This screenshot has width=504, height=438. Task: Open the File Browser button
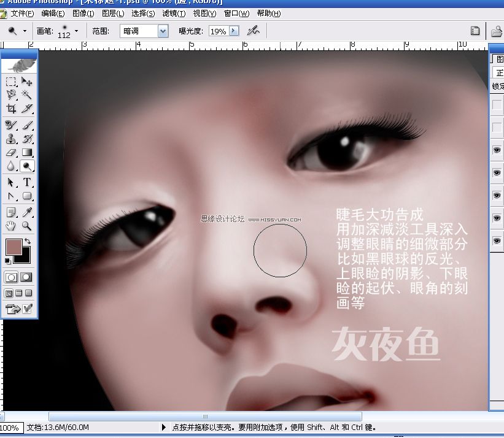click(497, 31)
